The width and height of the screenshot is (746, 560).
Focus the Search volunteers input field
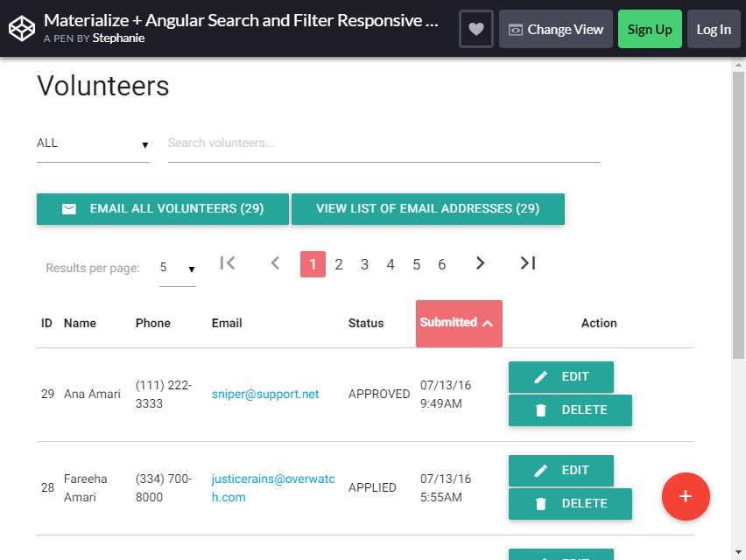click(x=384, y=143)
